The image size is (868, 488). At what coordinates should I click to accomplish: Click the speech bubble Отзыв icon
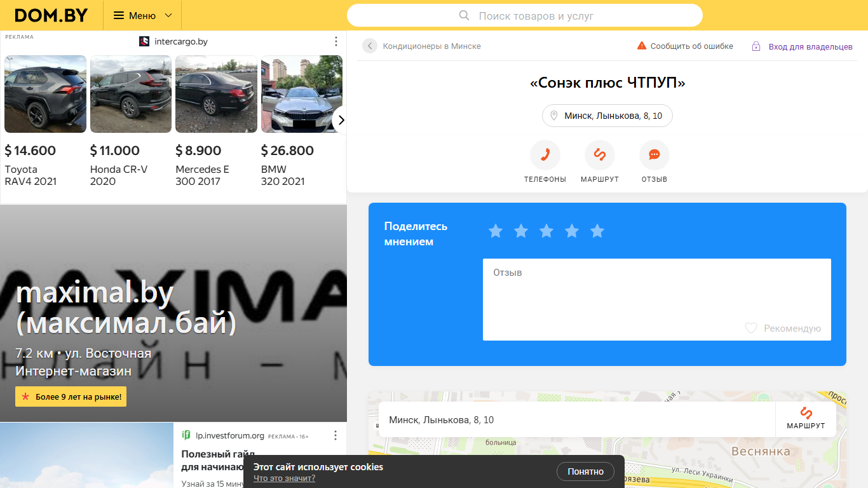click(x=654, y=155)
